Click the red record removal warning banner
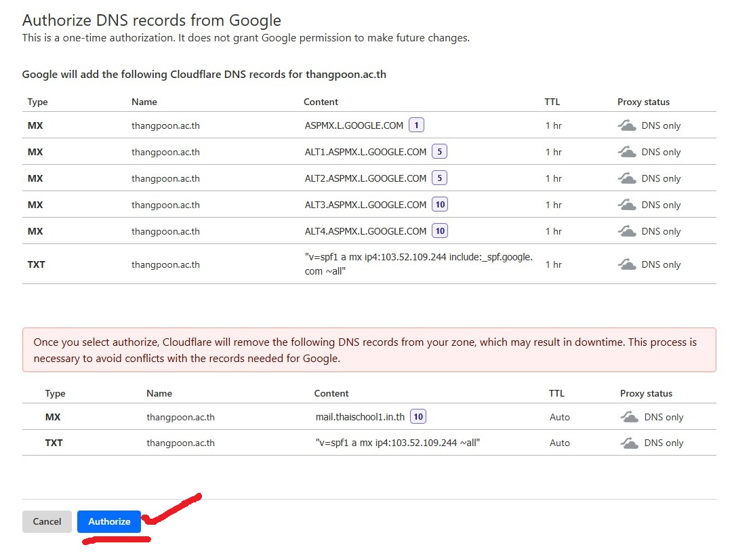753x560 pixels. pyautogui.click(x=369, y=350)
